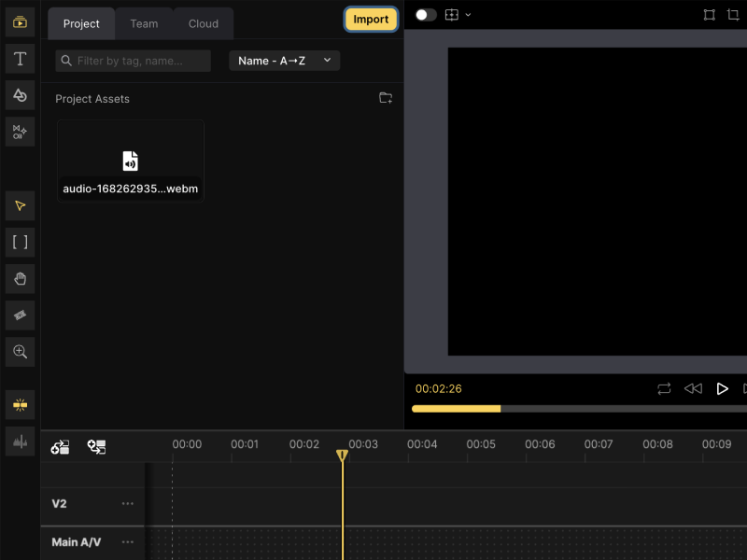747x560 pixels.
Task: Click the Import button
Action: click(371, 20)
